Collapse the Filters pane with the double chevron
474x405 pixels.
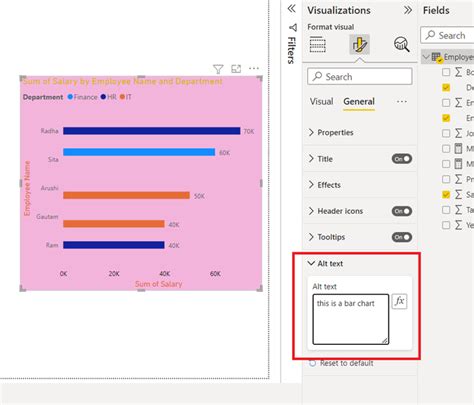tap(292, 8)
